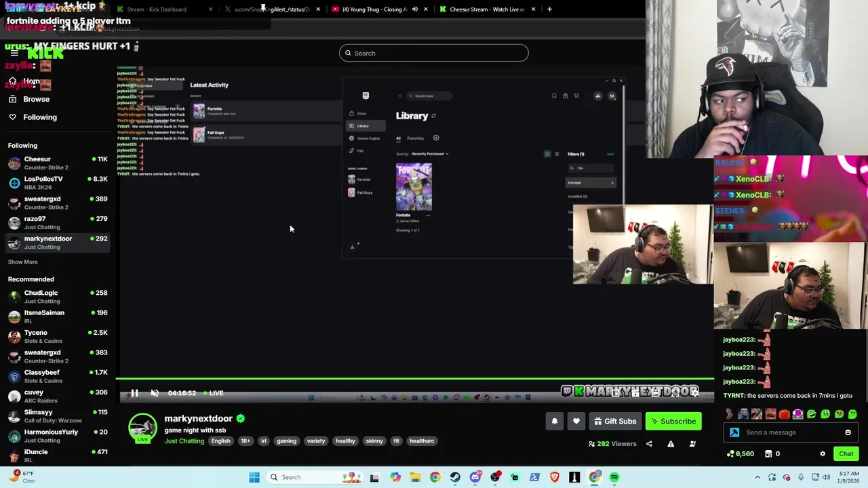Open Cheesur channel in Following
Screen dimensions: 868x488
click(x=58, y=163)
